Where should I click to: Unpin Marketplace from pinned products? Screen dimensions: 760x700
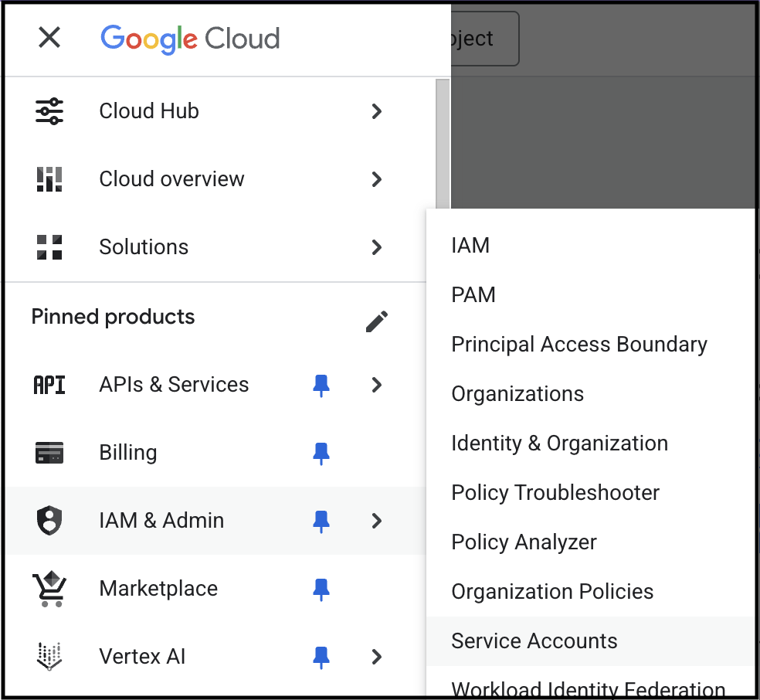click(321, 590)
